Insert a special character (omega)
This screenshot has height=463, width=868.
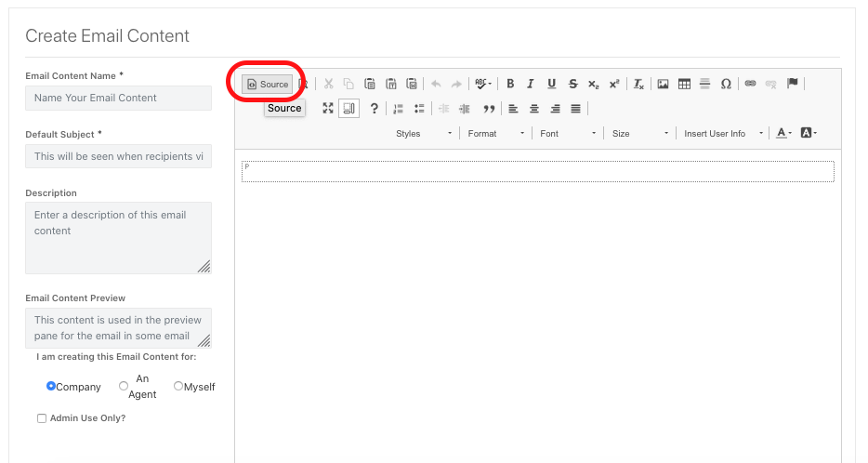tap(726, 84)
